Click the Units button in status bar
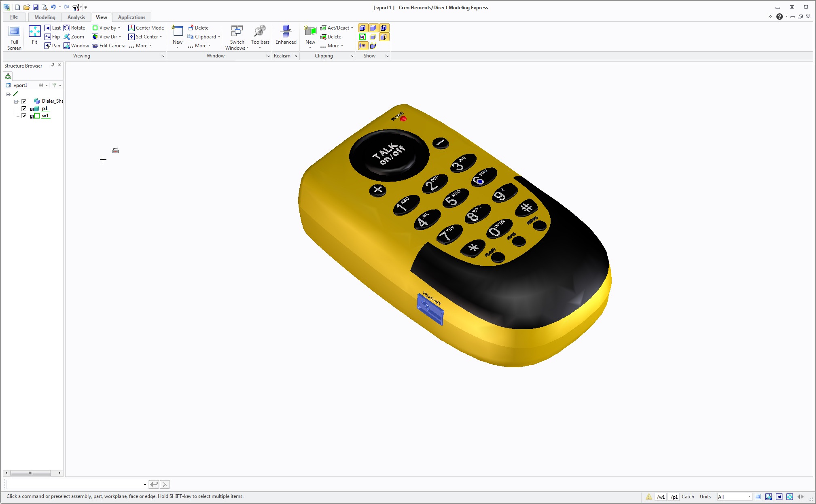 [x=705, y=497]
